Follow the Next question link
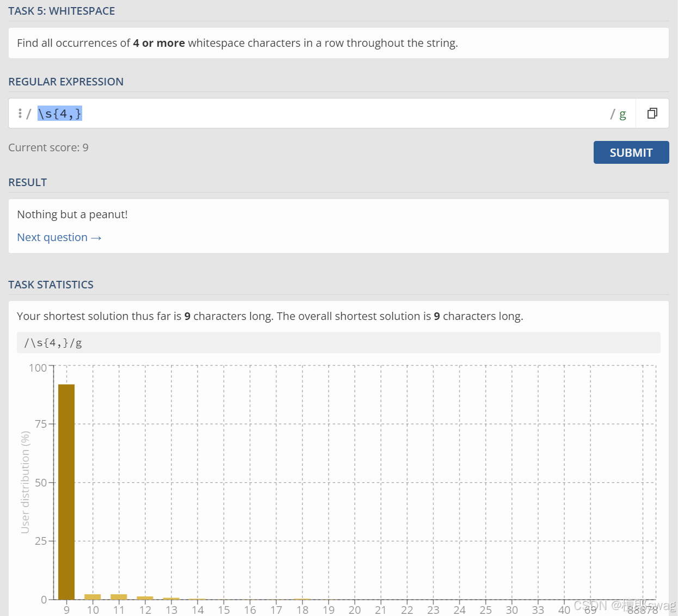 click(52, 237)
